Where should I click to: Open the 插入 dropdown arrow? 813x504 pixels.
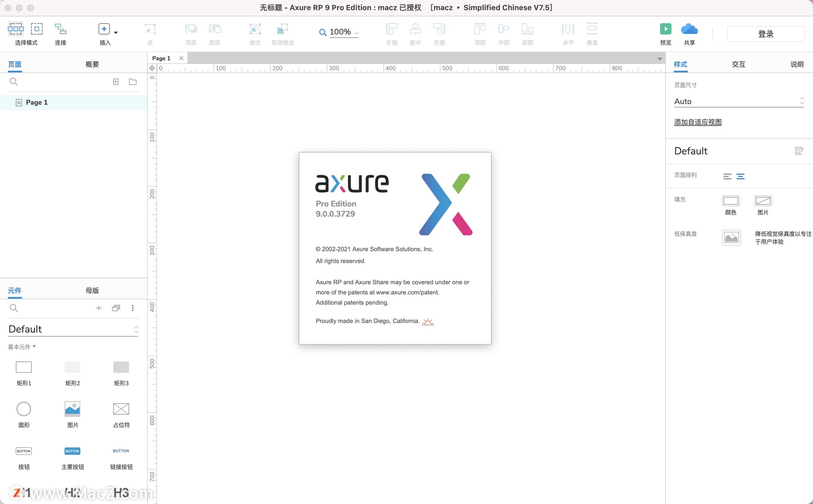point(116,33)
